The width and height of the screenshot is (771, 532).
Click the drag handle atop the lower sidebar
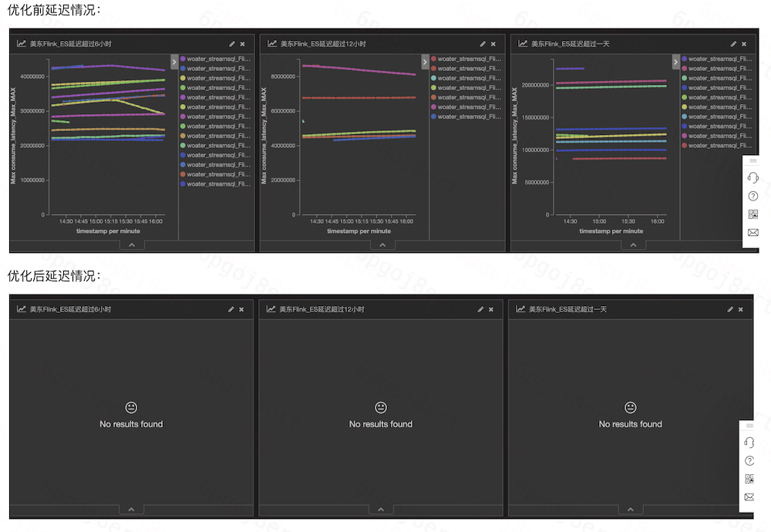coord(749,426)
